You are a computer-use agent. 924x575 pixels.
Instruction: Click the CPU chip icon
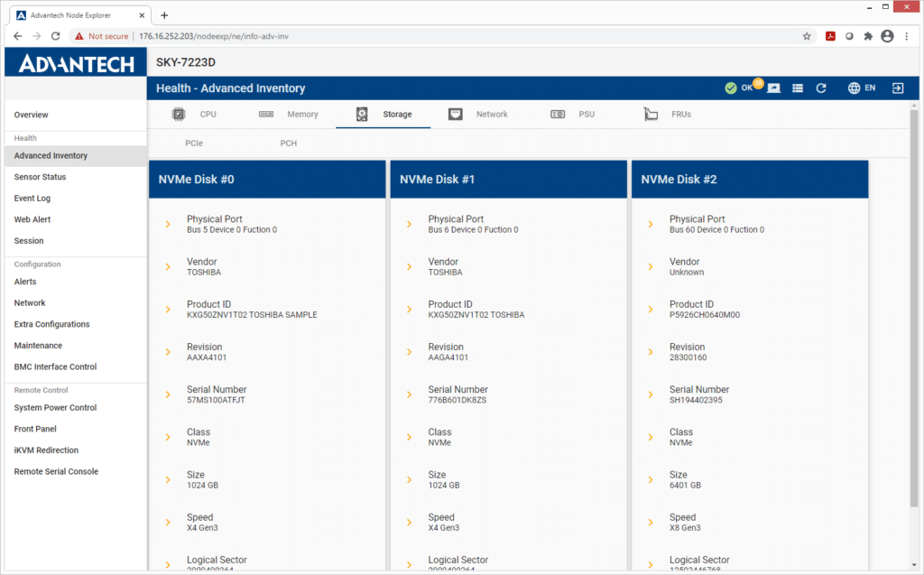point(178,114)
